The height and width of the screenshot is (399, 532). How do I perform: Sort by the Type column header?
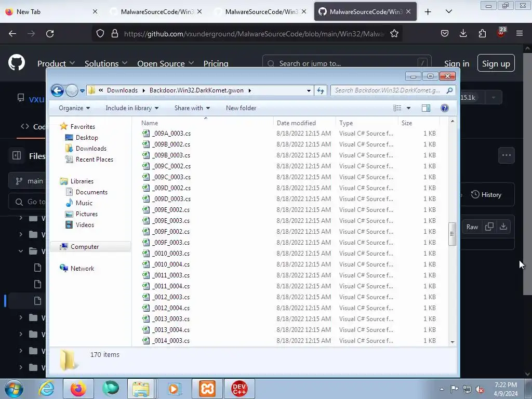coord(346,123)
